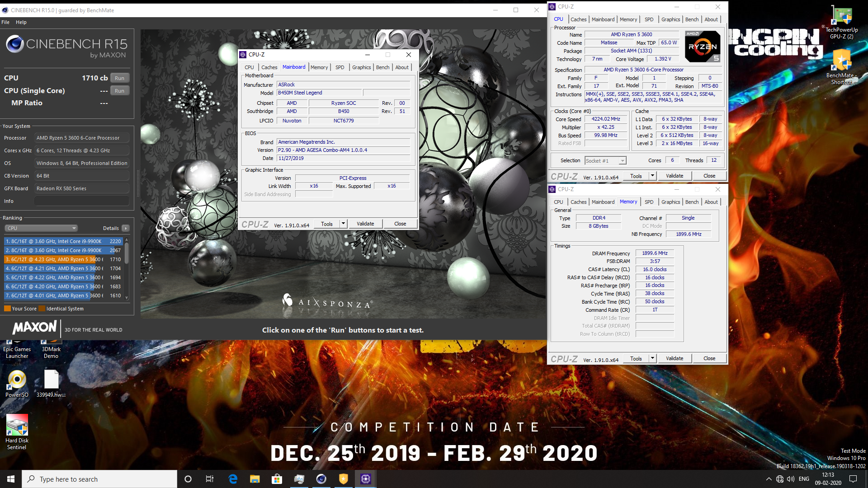Viewport: 868px width, 488px height.
Task: Click the CPU-Z title icon in Memory window
Action: tap(552, 189)
